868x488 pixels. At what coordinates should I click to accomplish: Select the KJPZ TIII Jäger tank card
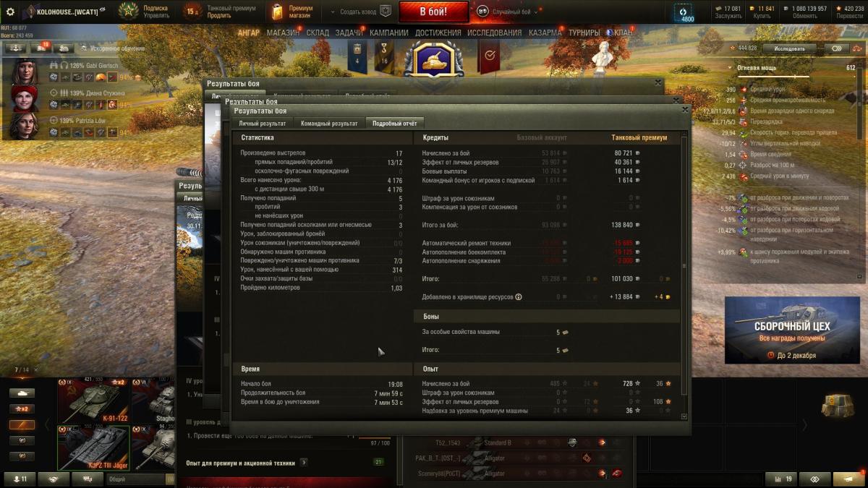coord(93,448)
